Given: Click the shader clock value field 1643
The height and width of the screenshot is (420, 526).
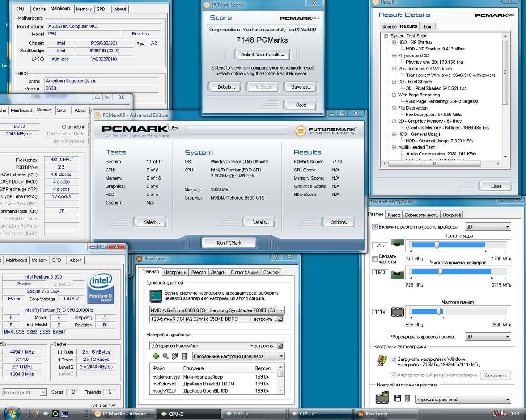Looking at the screenshot, I should [x=380, y=272].
